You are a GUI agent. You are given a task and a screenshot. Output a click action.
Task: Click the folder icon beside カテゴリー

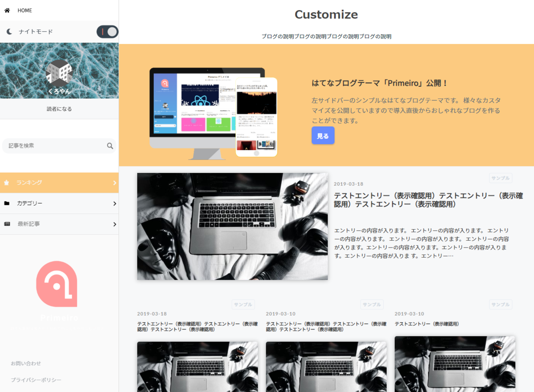7,204
